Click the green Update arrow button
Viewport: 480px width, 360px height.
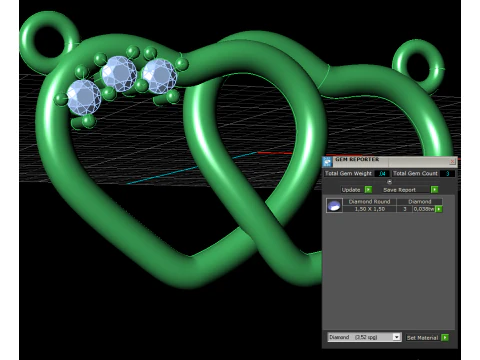click(368, 190)
